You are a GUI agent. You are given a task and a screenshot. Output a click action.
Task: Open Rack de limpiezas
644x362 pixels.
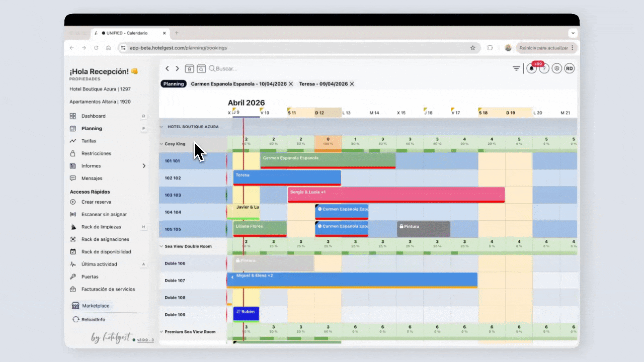click(101, 227)
